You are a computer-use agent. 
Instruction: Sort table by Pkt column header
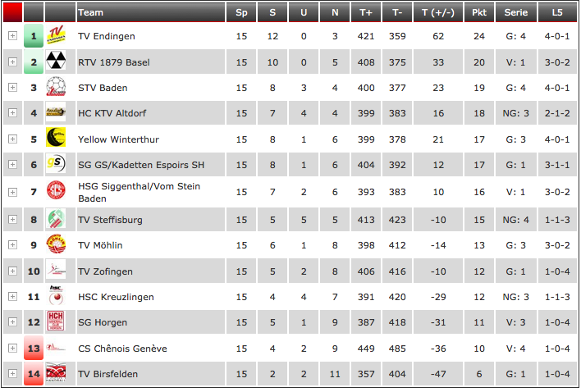(x=479, y=12)
